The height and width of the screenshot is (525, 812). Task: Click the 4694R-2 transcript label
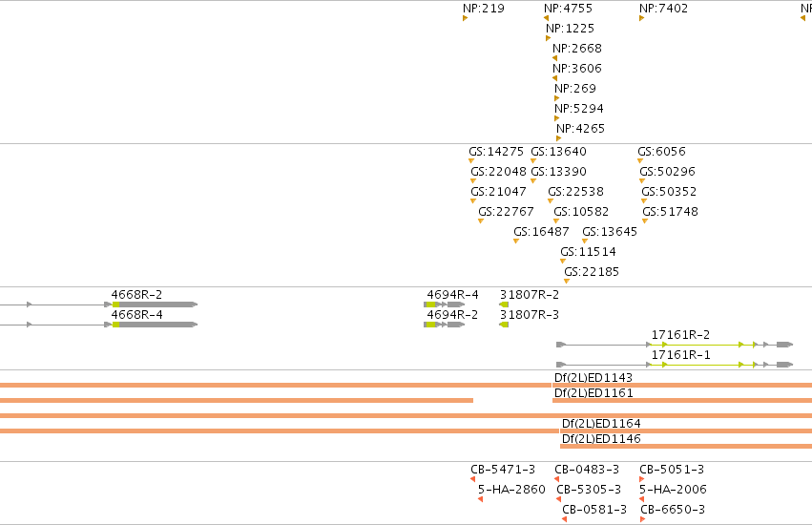[x=452, y=315]
